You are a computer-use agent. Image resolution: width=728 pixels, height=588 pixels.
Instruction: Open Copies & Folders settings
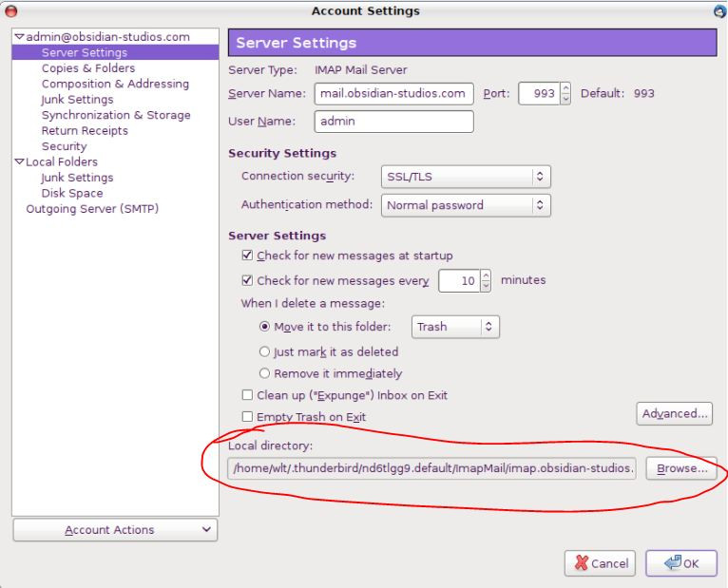point(88,68)
